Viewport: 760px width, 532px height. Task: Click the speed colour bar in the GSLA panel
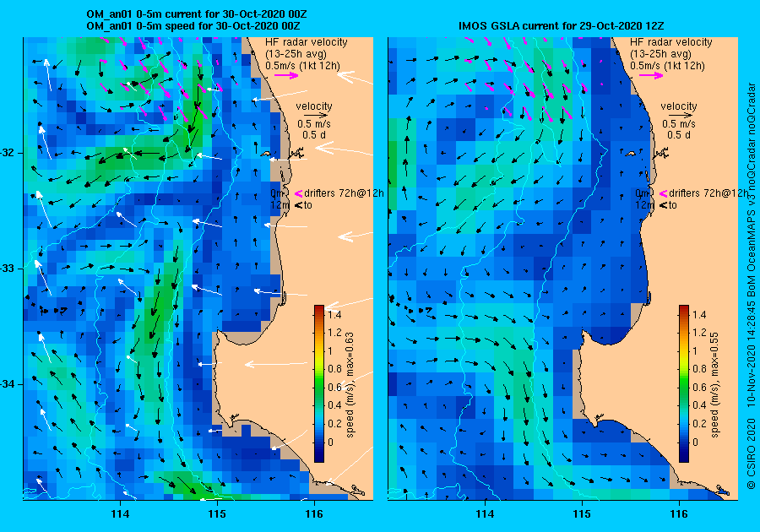pyautogui.click(x=683, y=383)
